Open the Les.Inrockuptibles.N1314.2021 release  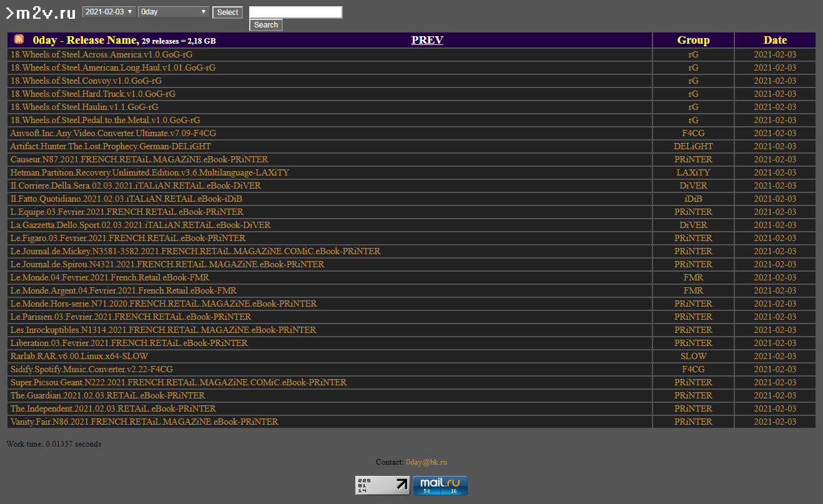click(x=164, y=330)
